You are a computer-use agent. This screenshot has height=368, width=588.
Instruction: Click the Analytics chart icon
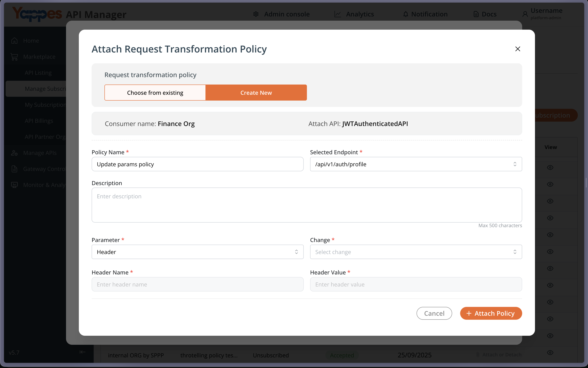[x=338, y=14]
